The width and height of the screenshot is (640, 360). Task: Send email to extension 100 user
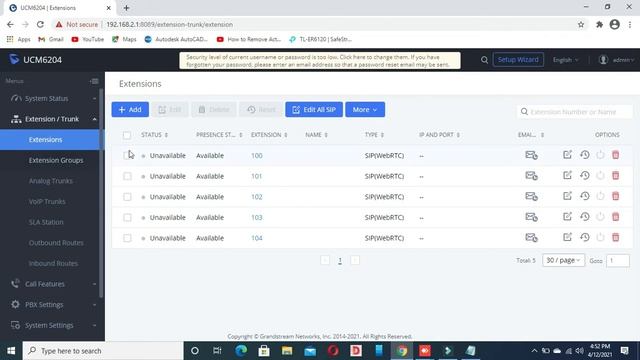[531, 155]
